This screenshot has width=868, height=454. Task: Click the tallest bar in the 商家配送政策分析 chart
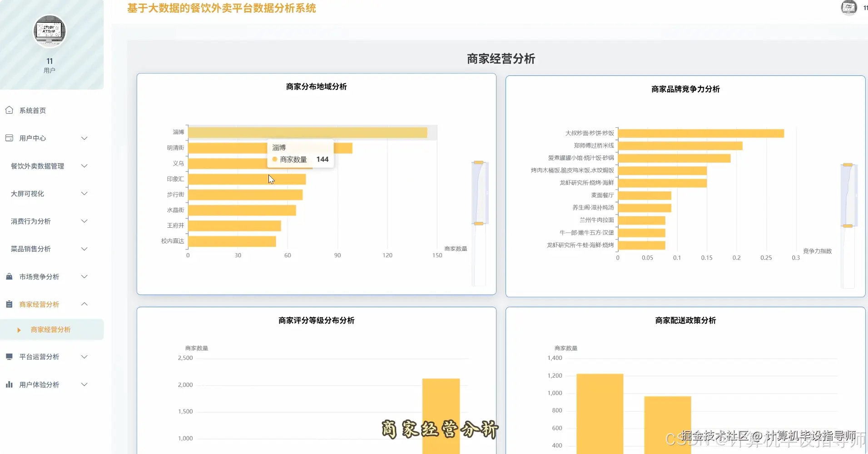tap(600, 414)
